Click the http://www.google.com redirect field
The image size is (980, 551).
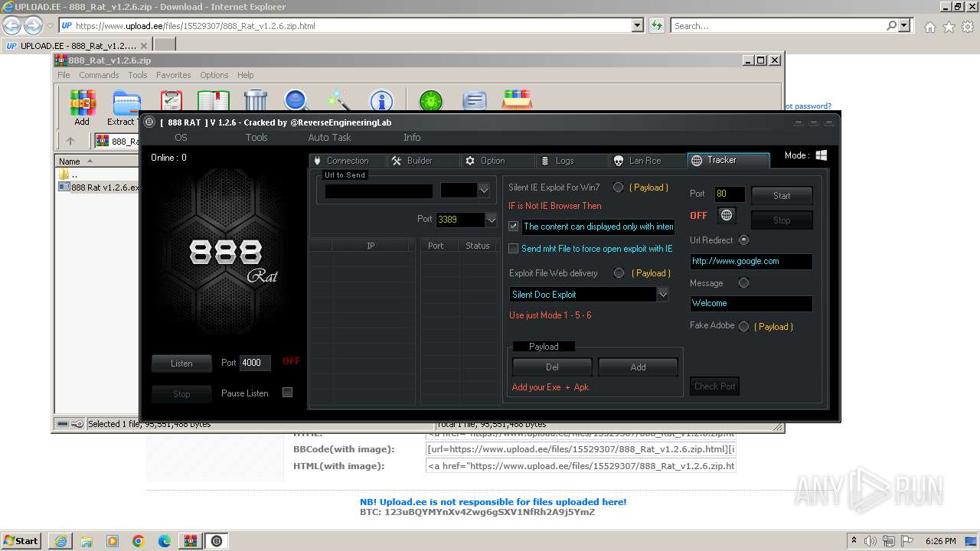click(751, 261)
